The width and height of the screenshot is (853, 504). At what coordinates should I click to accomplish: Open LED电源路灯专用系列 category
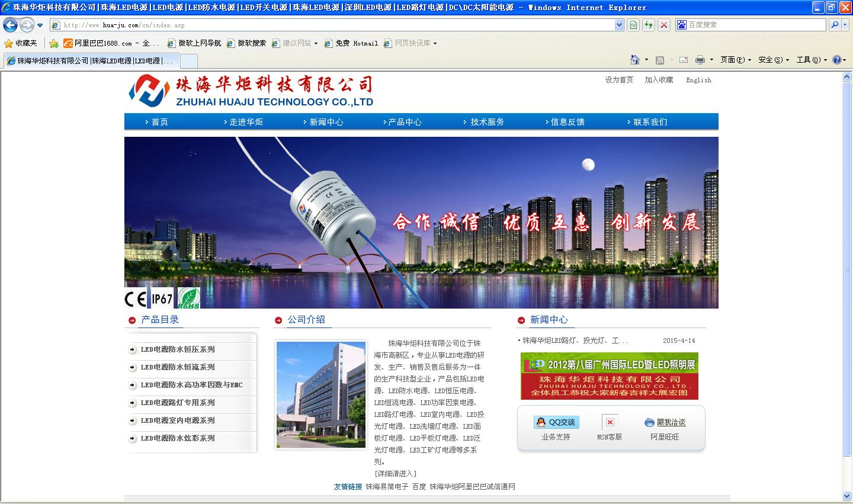[x=178, y=403]
